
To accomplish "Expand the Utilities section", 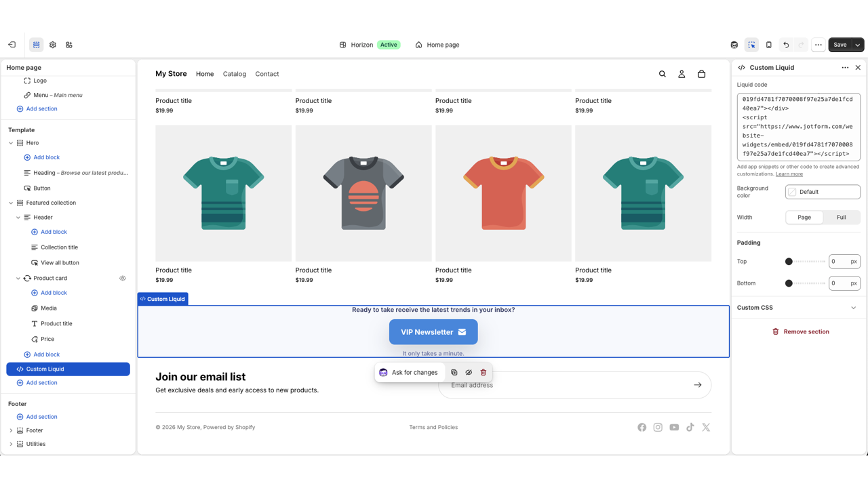I will coord(11,444).
